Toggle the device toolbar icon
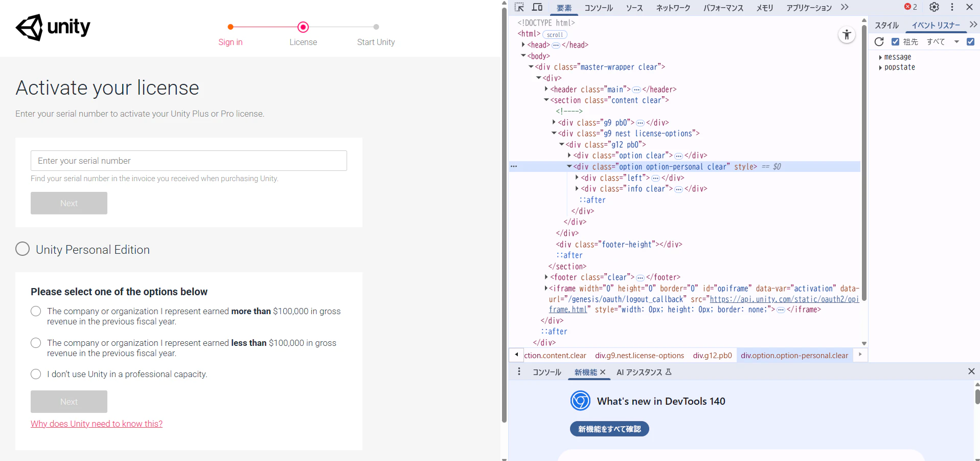The image size is (980, 461). [537, 7]
